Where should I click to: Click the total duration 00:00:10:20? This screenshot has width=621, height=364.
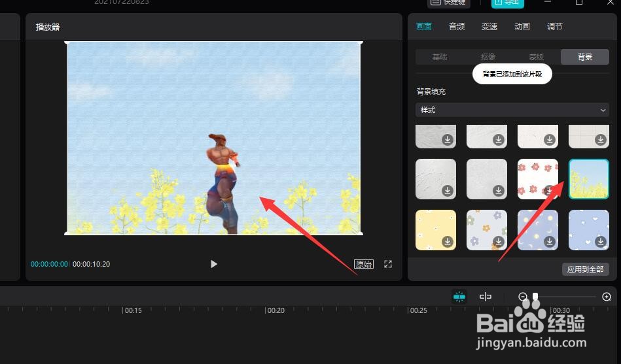(91, 264)
